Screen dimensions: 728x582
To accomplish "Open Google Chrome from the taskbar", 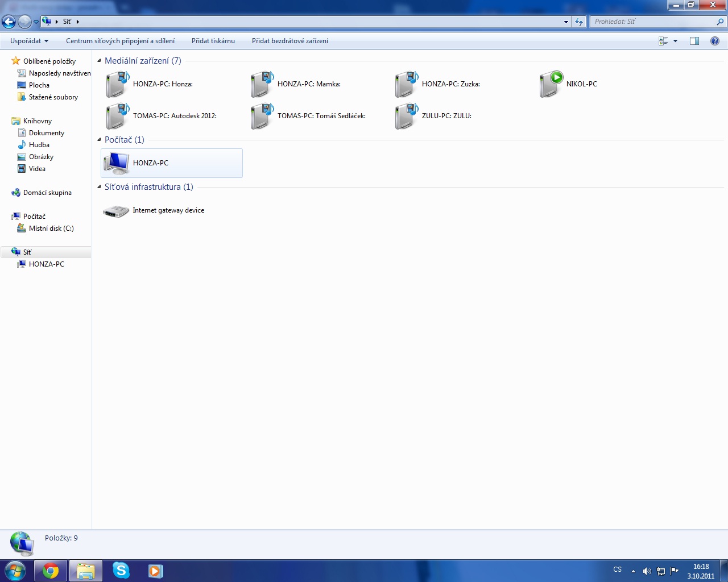I will [51, 571].
